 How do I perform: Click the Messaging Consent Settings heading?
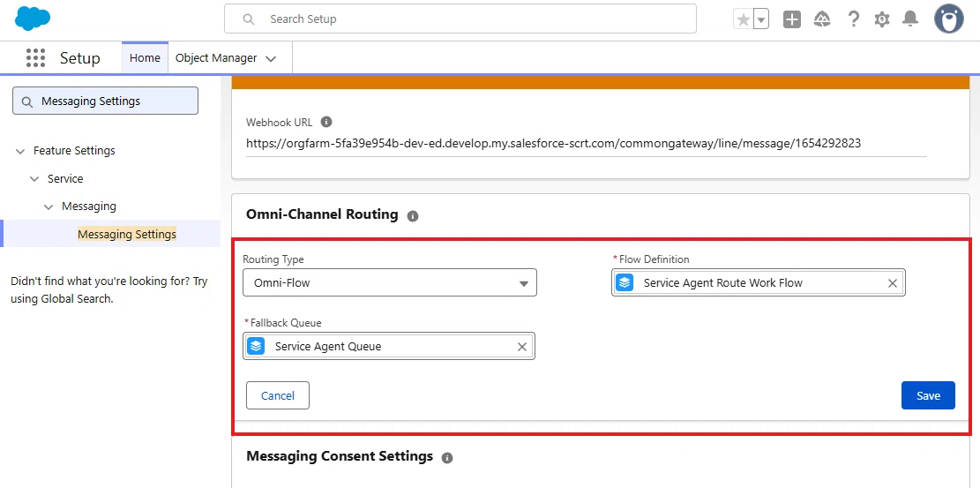(x=340, y=455)
